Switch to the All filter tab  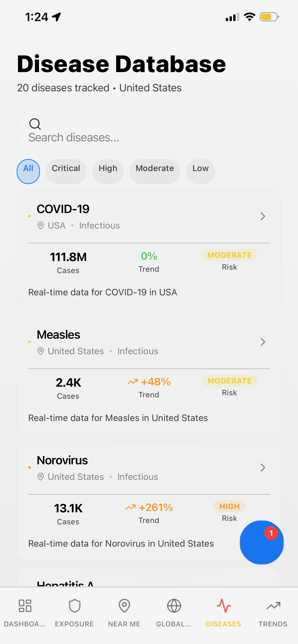point(28,171)
